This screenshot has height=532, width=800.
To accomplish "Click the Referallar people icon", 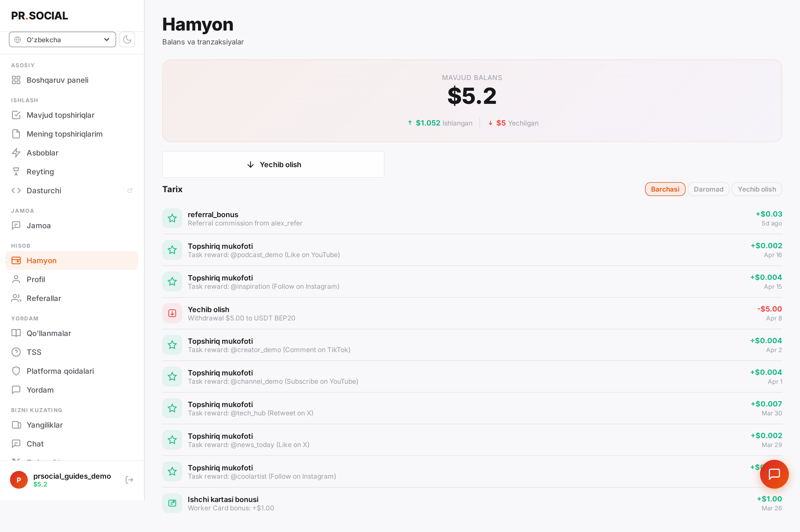I will pyautogui.click(x=16, y=298).
